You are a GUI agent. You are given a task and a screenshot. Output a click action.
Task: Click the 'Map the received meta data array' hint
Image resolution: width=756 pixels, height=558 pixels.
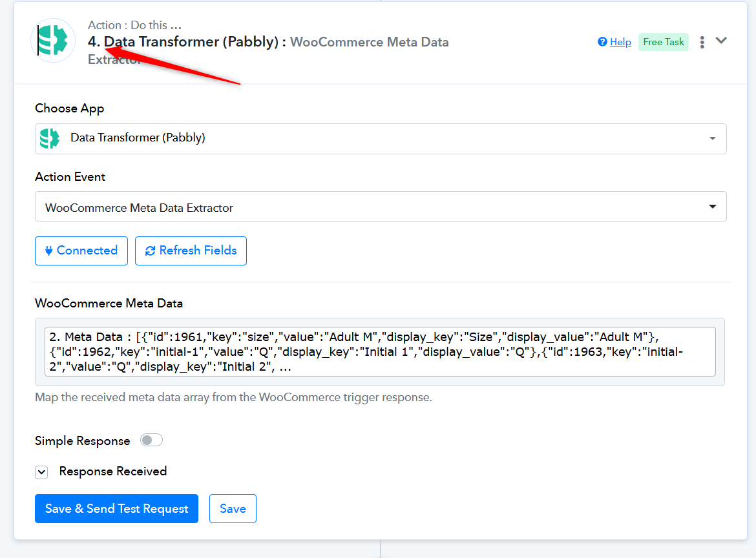(x=233, y=398)
